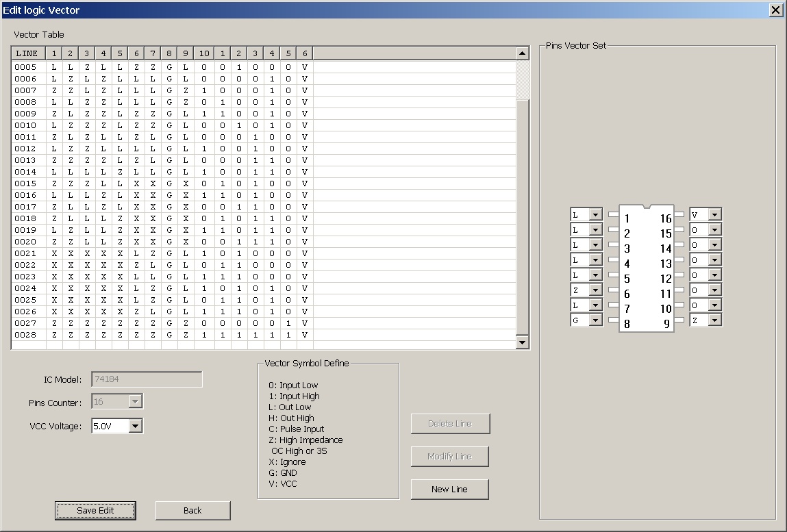This screenshot has width=787, height=532.
Task: Expand the pin 8 GND dropdown
Action: point(595,320)
